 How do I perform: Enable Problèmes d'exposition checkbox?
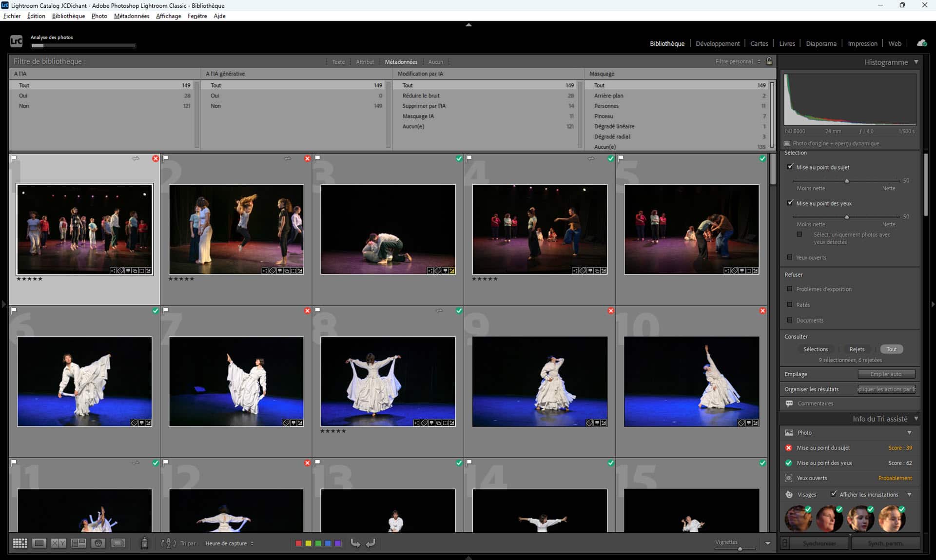tap(790, 289)
